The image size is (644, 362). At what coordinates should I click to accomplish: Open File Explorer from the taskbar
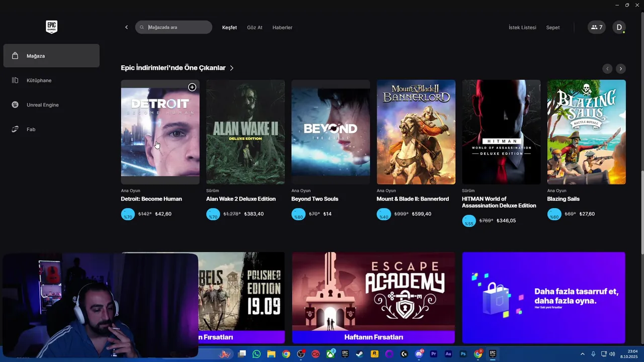tap(271, 354)
